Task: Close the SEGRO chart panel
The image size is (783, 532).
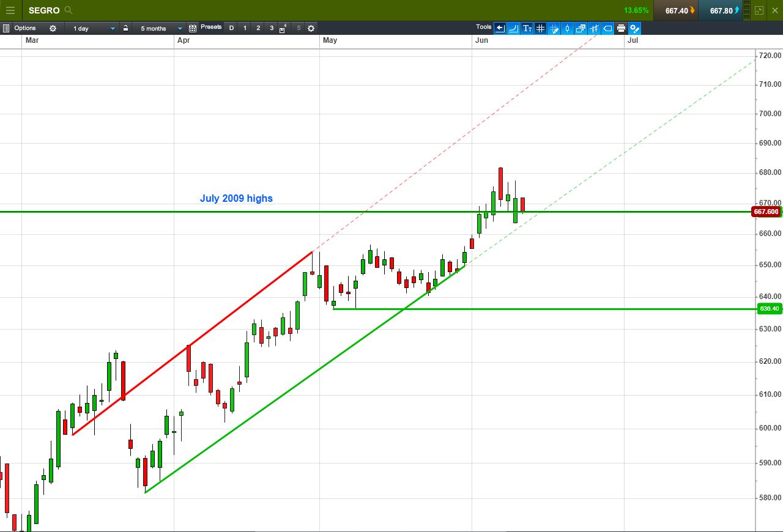Action: point(774,10)
